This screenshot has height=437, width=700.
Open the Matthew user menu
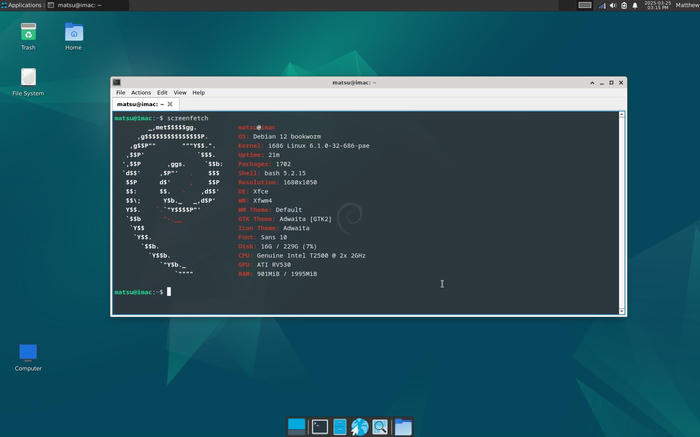[x=687, y=5]
